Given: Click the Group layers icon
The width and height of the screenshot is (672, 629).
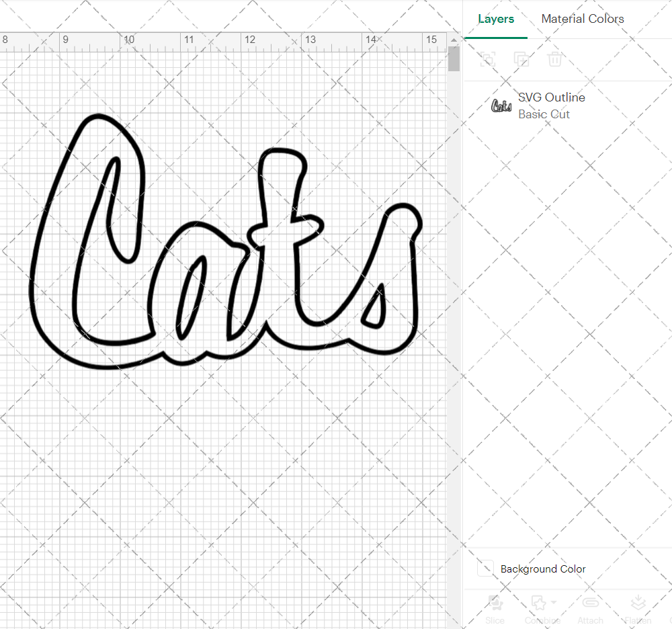Looking at the screenshot, I should pos(488,59).
